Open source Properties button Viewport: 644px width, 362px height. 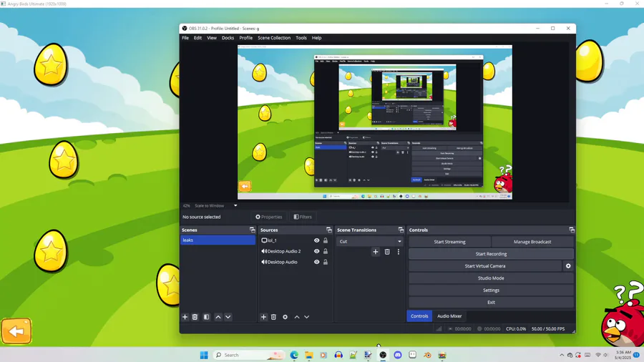coord(269,217)
